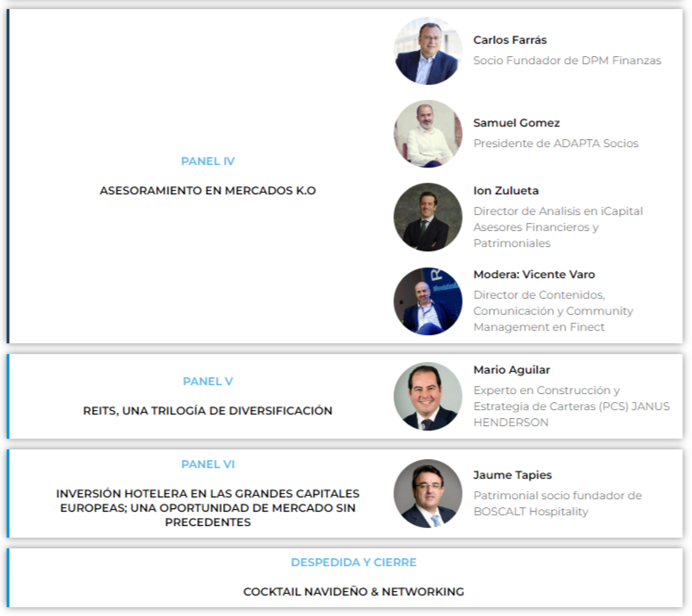Screen dimensions: 692x616
Task: Click the JANUS HENDERSON role description
Action: 572,407
